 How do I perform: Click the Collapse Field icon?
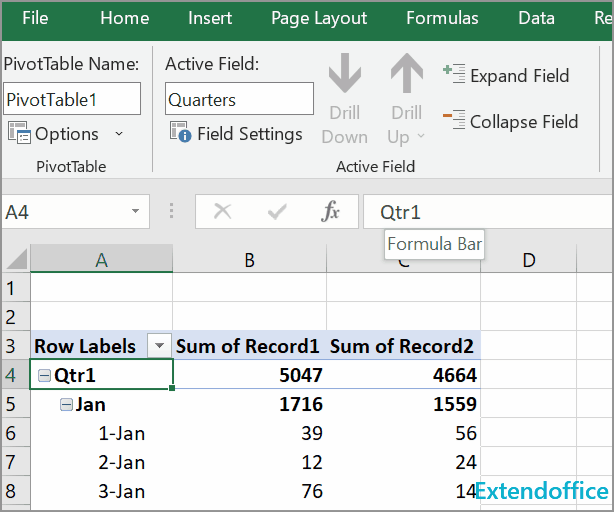455,121
